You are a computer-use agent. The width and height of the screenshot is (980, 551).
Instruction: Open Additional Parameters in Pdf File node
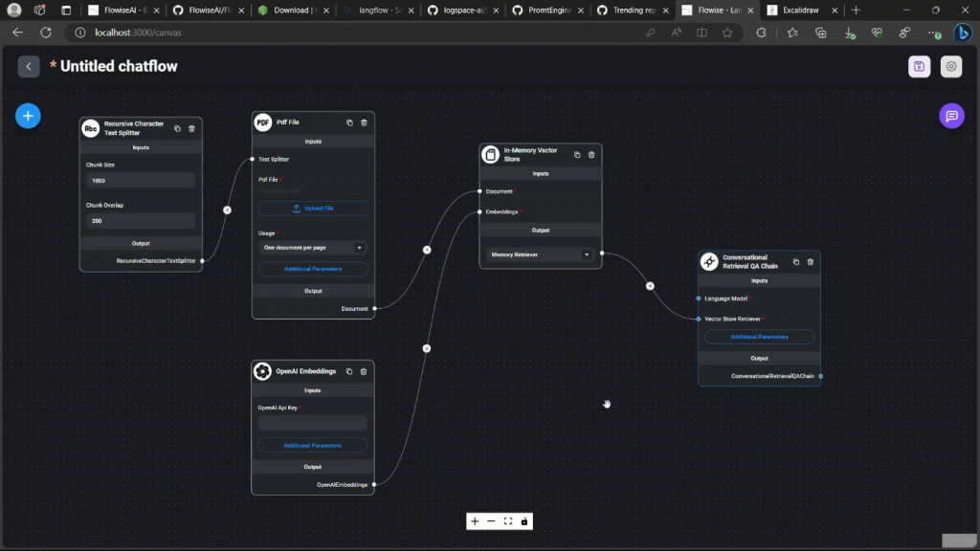point(313,269)
